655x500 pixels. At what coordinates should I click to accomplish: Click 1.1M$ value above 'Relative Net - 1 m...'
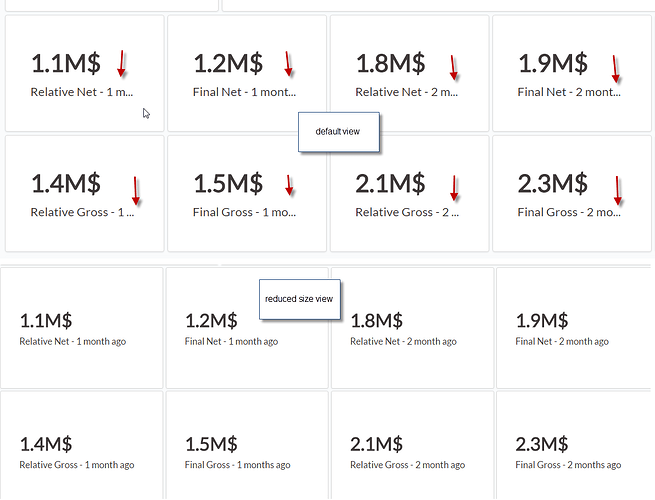click(66, 63)
